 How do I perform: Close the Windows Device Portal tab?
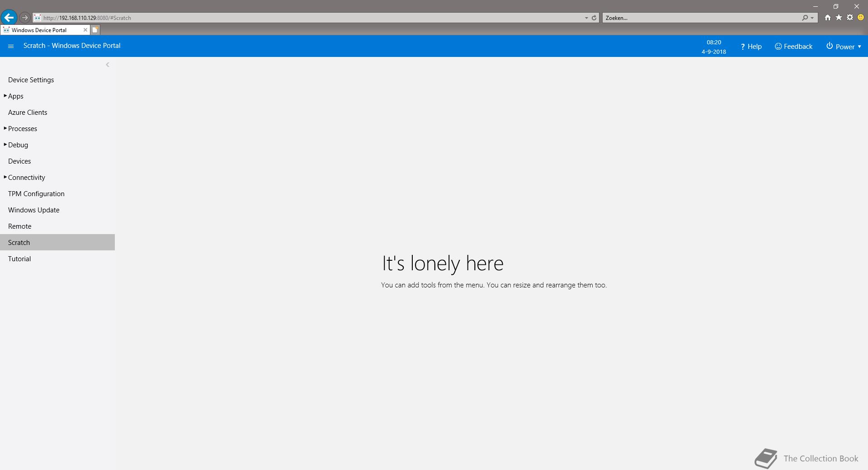85,30
